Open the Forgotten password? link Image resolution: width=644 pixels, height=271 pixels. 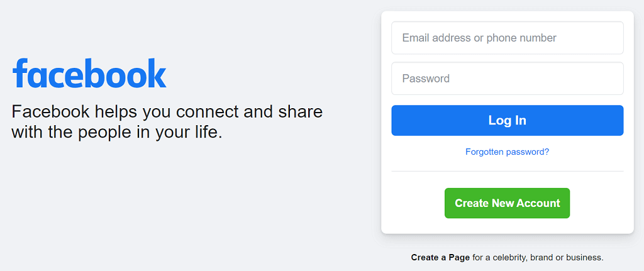(507, 152)
